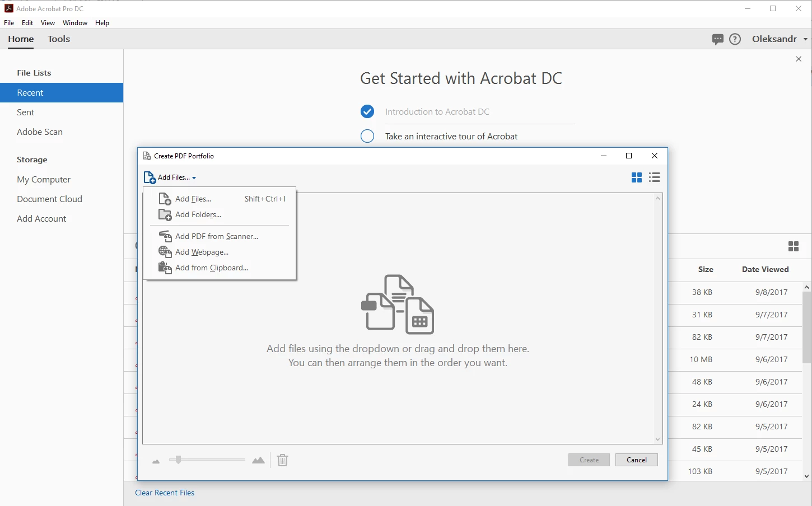This screenshot has height=506, width=812.
Task: Click the 9/8/2017 date cell
Action: pyautogui.click(x=771, y=292)
